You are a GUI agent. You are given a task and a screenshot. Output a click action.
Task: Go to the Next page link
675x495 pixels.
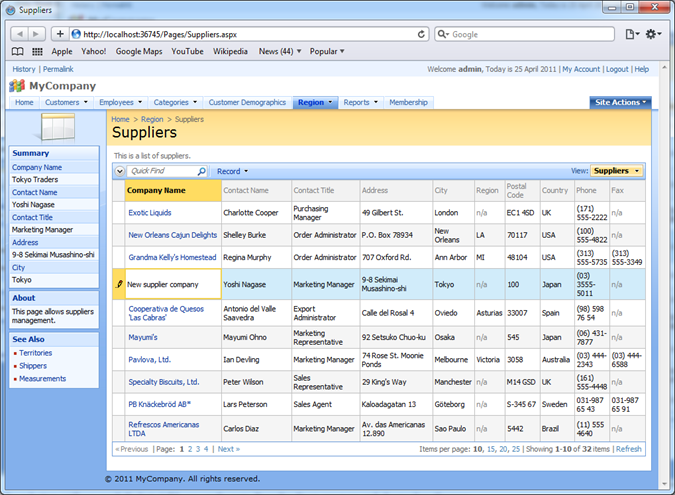(x=228, y=449)
